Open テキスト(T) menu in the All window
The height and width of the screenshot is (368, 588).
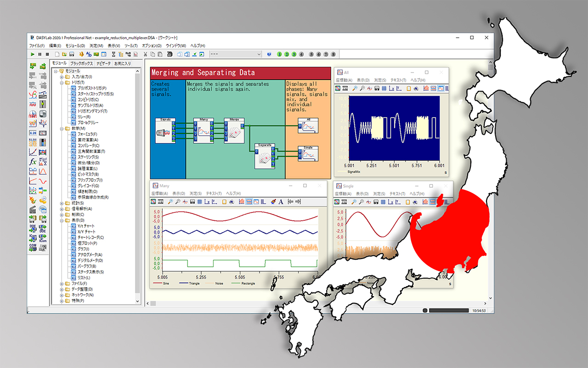[x=399, y=80]
